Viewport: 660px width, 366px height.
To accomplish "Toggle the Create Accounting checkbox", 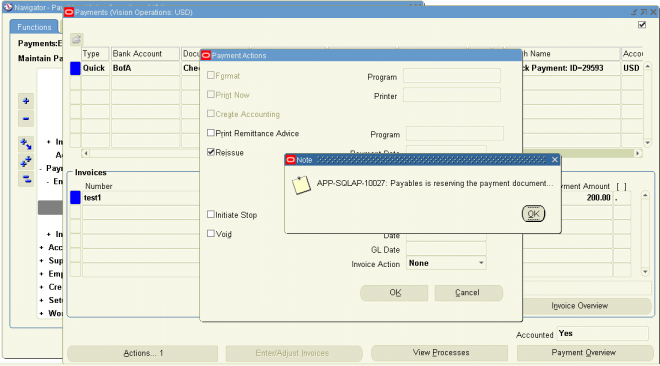I will click(211, 114).
